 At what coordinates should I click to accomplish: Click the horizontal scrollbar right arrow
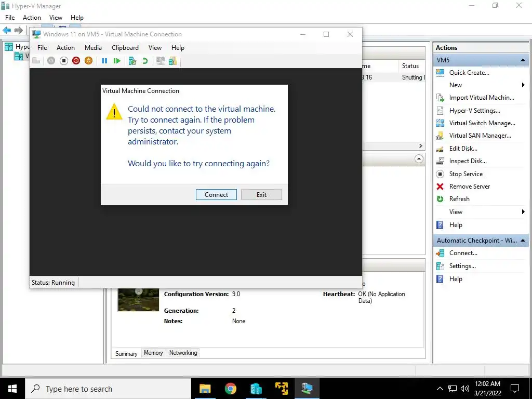tap(421, 146)
